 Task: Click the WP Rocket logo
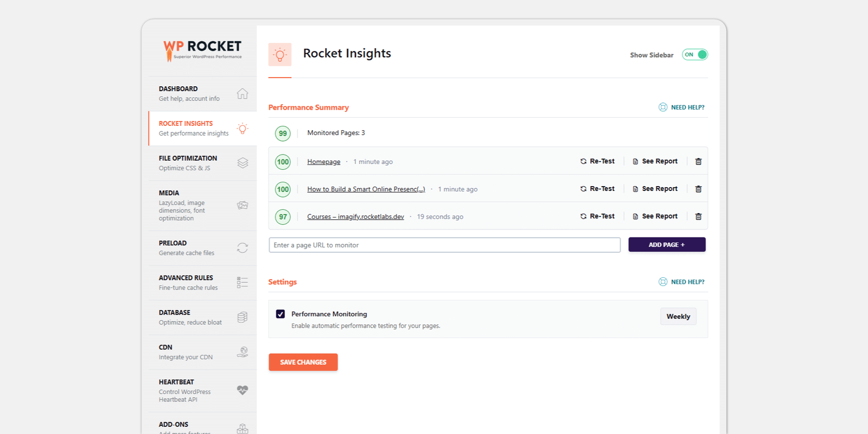point(202,50)
